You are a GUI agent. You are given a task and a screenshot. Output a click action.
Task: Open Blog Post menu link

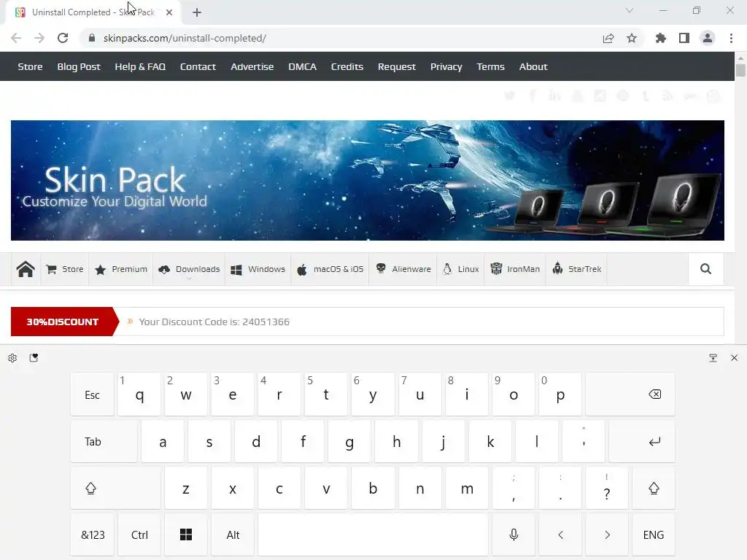79,66
